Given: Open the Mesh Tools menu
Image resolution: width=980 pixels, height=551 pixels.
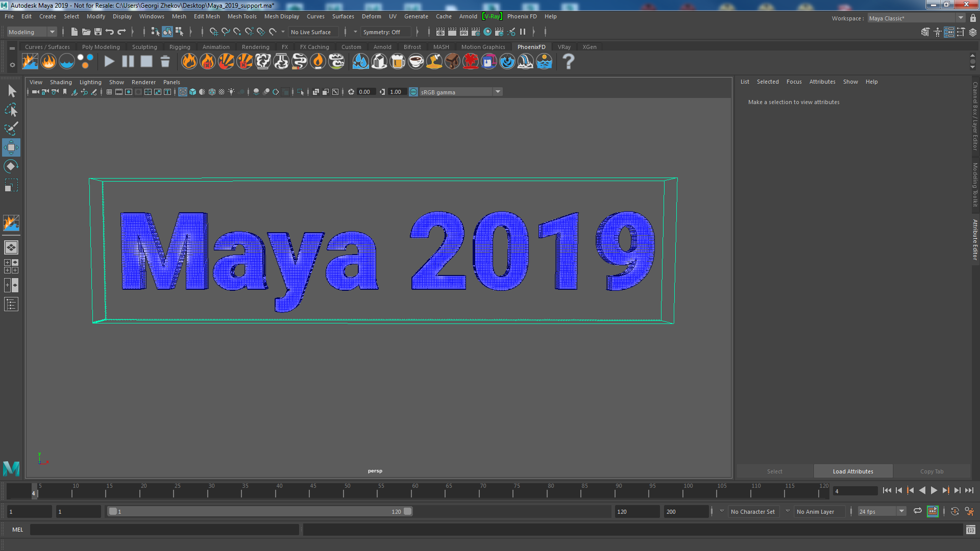Looking at the screenshot, I should tap(242, 16).
